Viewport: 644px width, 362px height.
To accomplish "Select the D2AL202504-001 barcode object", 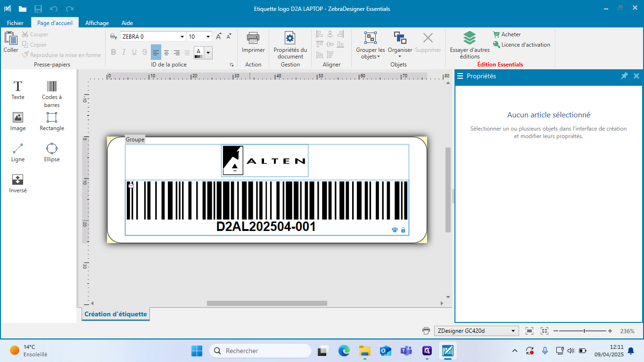I will pyautogui.click(x=267, y=207).
